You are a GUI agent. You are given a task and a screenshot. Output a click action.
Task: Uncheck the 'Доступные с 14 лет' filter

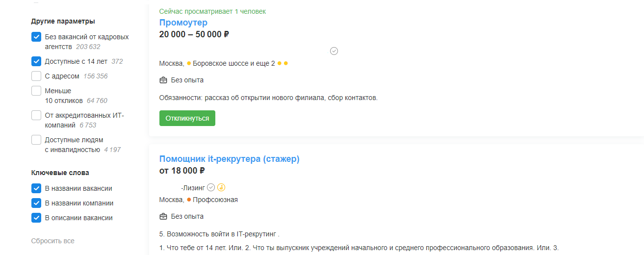pos(36,61)
